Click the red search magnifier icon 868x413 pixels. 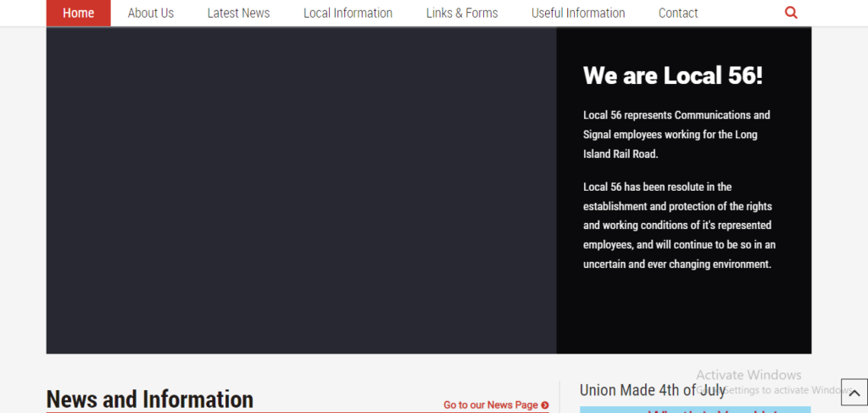[791, 13]
